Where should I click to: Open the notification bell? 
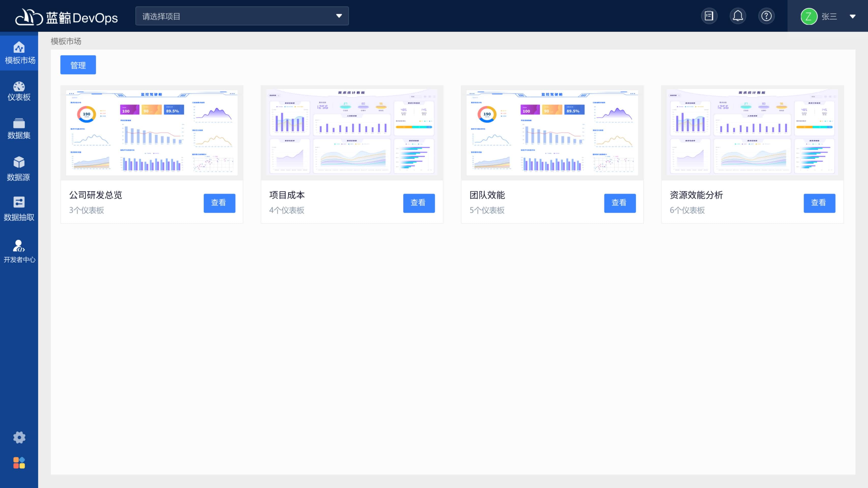[x=738, y=16]
